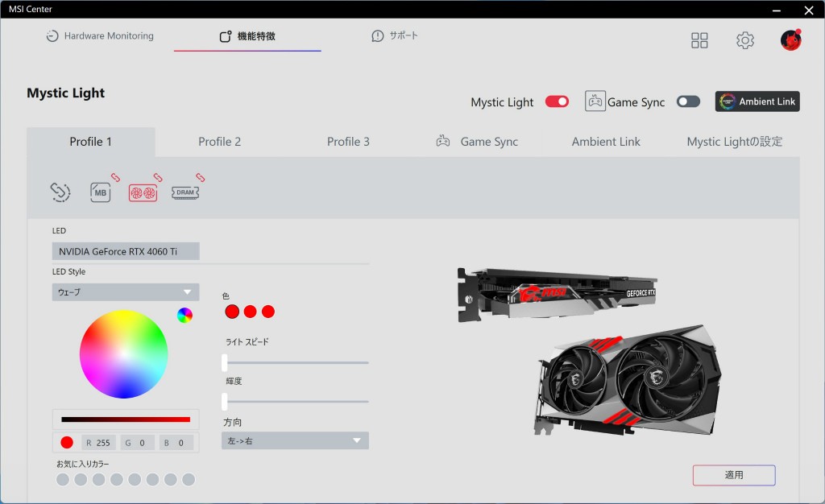The height and width of the screenshot is (504, 825).
Task: Select the first お気に入りカラー favorite slot
Action: click(63, 479)
